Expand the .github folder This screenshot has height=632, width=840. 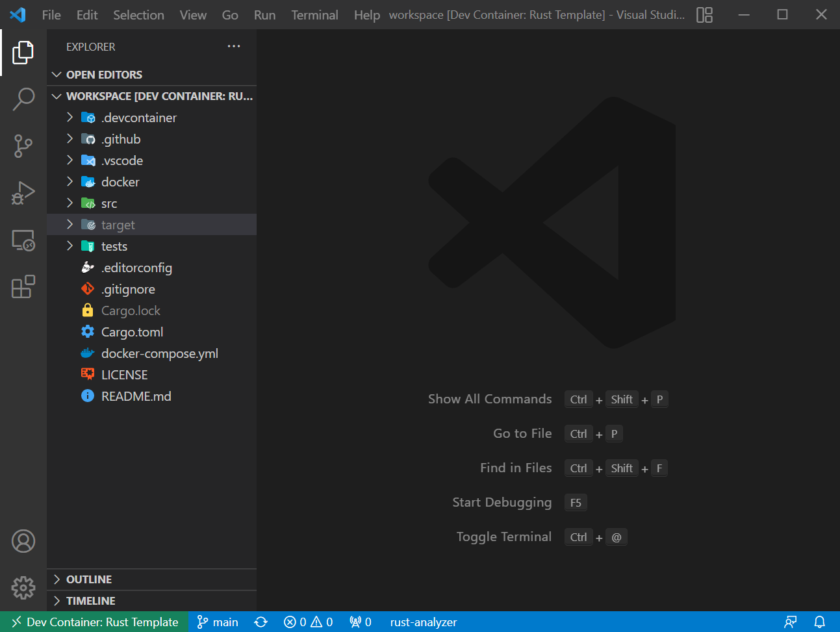70,138
